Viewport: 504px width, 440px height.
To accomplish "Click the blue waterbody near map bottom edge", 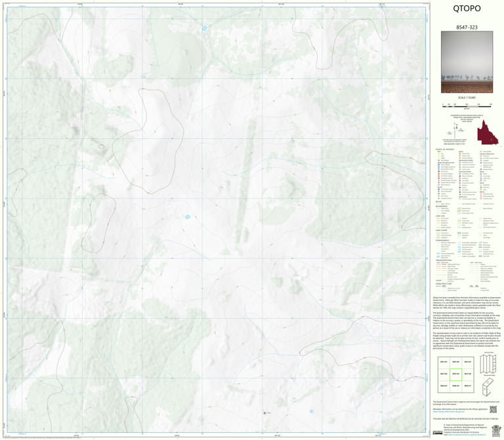I will pos(311,411).
